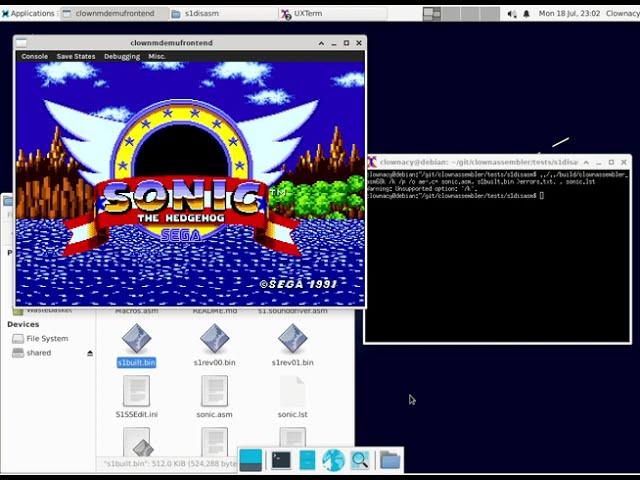This screenshot has height=480, width=640.
Task: Click the shared drive icon
Action: pyautogui.click(x=18, y=353)
